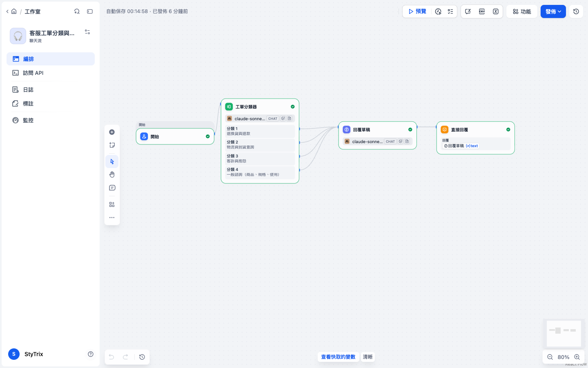Select the pointer mode tool
The height and width of the screenshot is (368, 588).
click(112, 162)
